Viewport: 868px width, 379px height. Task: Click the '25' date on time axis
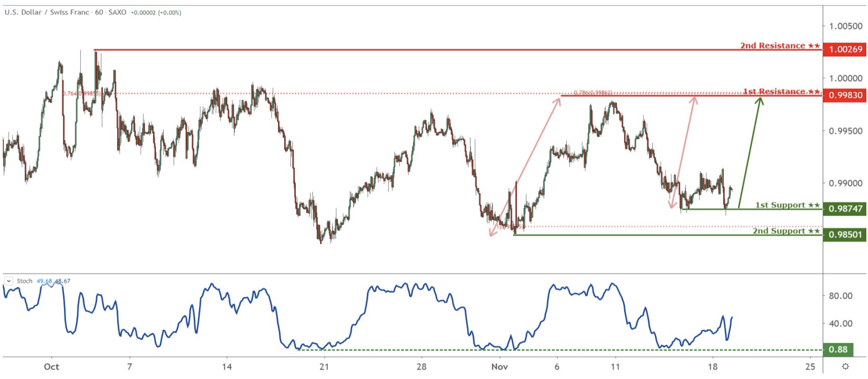pyautogui.click(x=810, y=366)
